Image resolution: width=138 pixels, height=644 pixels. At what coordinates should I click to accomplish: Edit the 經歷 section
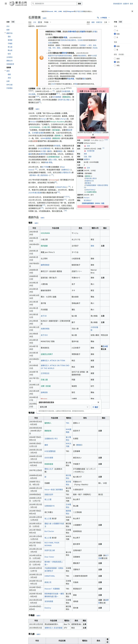(x=37, y=109)
